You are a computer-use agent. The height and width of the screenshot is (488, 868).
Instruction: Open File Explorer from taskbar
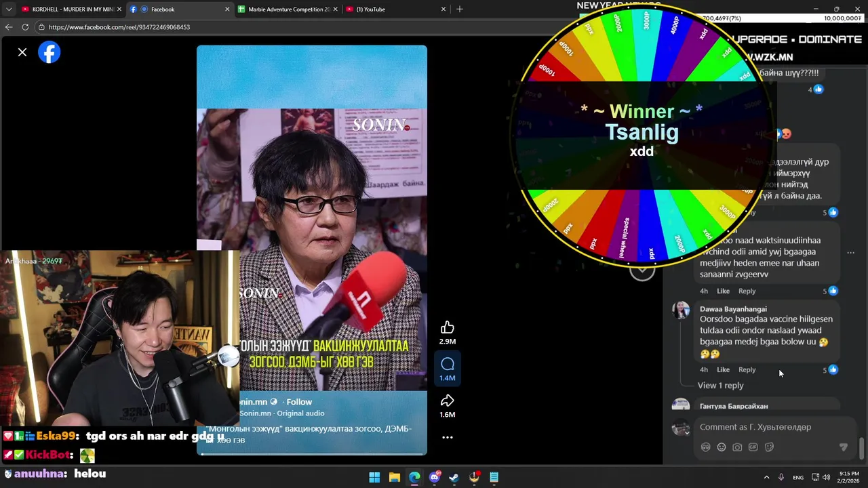[395, 477]
